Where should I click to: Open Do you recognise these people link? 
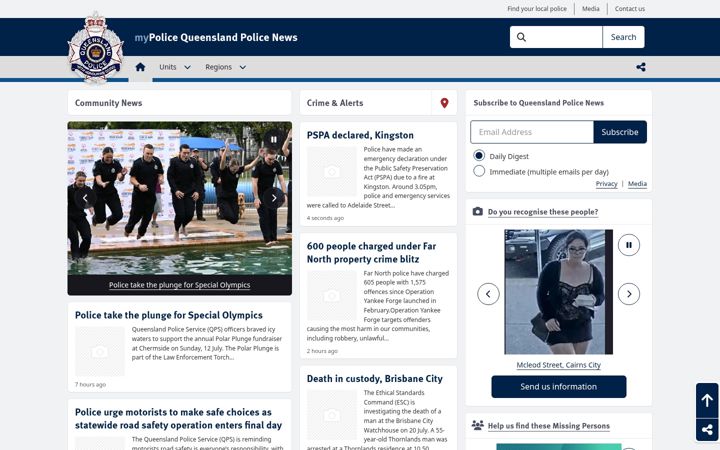543,212
